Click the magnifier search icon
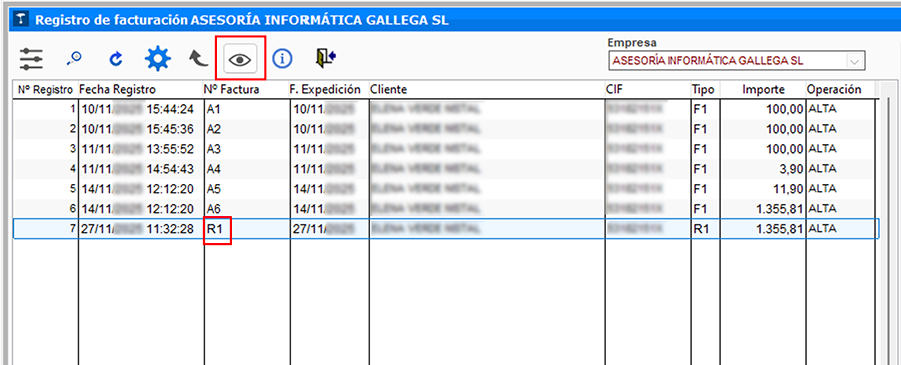The width and height of the screenshot is (901, 365). [x=75, y=58]
